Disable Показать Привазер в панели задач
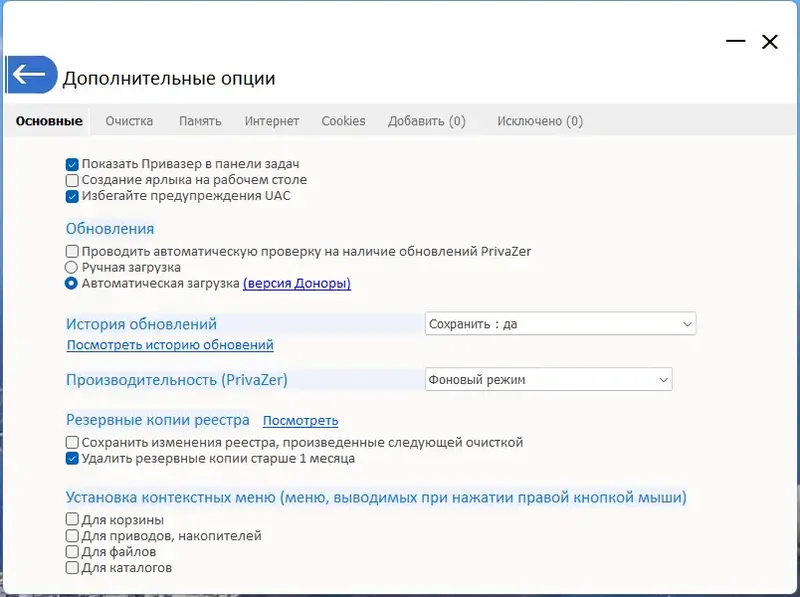This screenshot has width=800, height=597. point(72,164)
